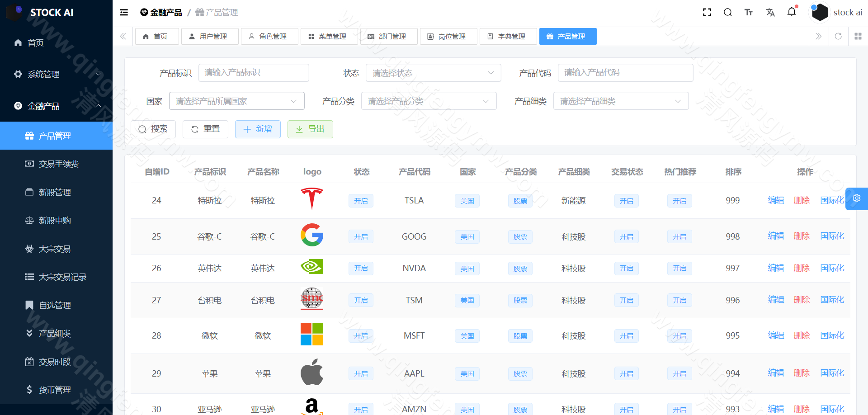The image size is (868, 415).
Task: Open the 国家 selection dropdown
Action: [x=236, y=101]
